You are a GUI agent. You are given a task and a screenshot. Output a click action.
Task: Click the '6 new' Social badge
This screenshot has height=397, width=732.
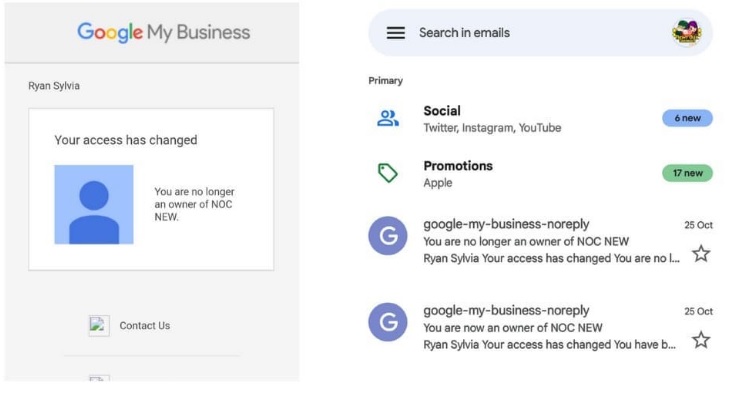click(x=687, y=118)
